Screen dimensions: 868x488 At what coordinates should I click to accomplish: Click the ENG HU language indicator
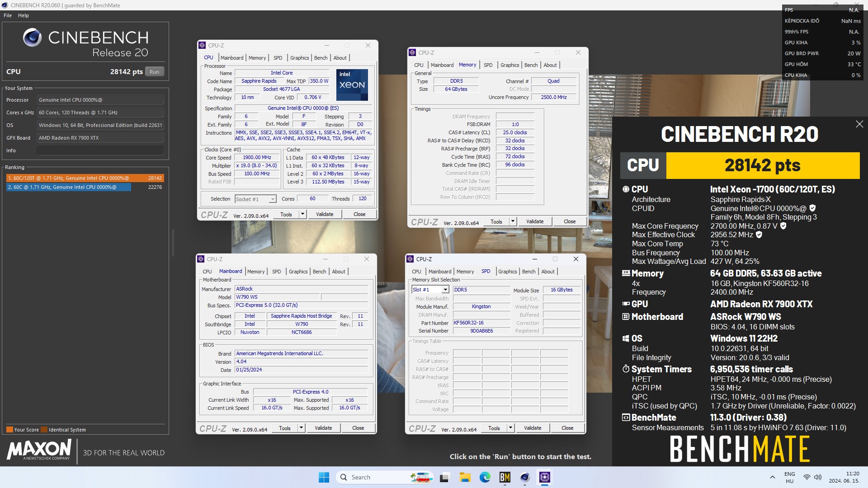pos(789,477)
